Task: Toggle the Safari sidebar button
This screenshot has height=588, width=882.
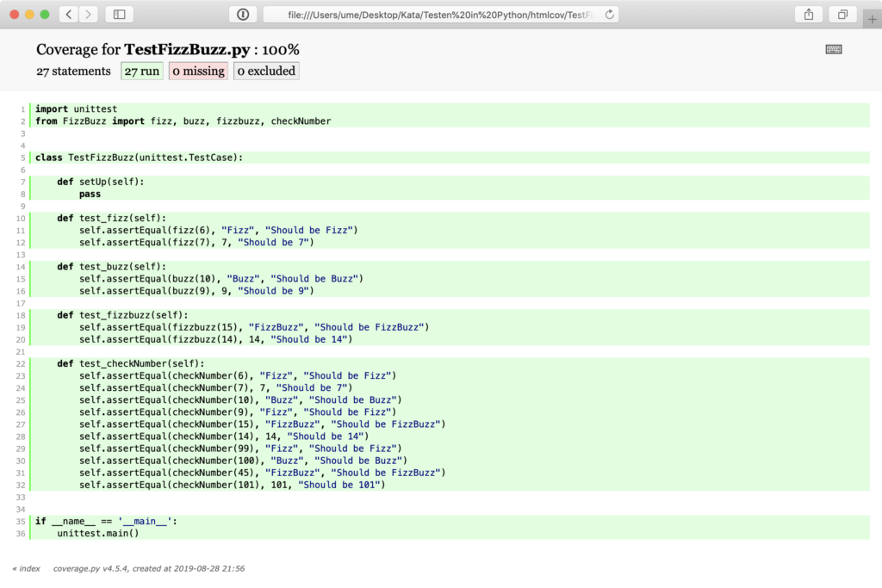Action: point(119,15)
